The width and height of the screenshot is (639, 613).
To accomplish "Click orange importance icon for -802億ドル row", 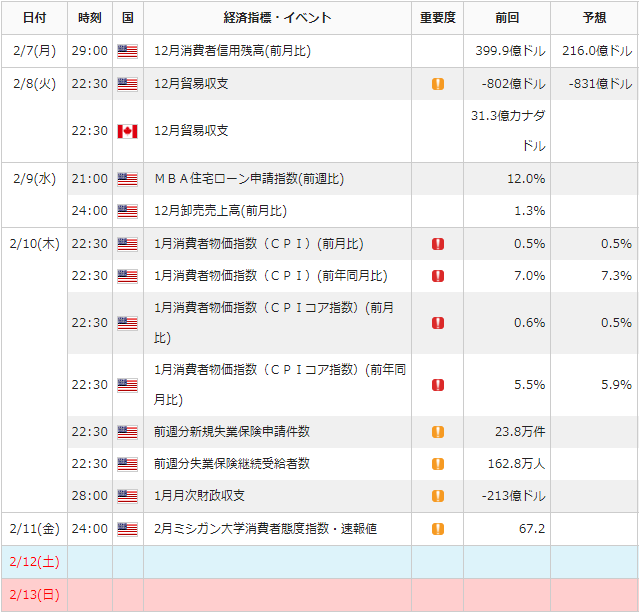I will pyautogui.click(x=438, y=84).
